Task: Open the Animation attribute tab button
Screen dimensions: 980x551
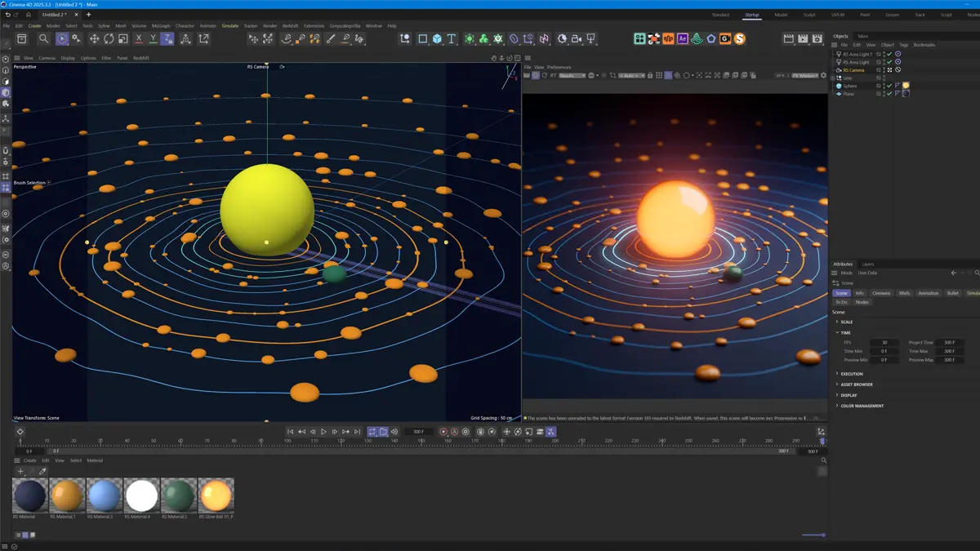Action: tap(929, 293)
